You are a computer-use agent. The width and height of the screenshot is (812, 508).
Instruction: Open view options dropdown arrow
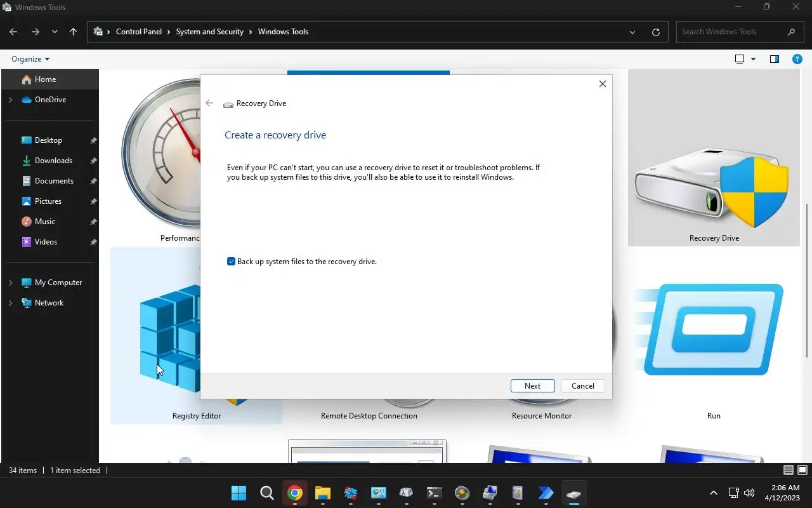(x=753, y=59)
